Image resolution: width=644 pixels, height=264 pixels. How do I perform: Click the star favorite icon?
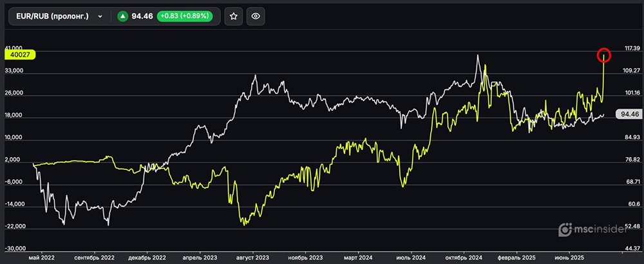click(234, 17)
